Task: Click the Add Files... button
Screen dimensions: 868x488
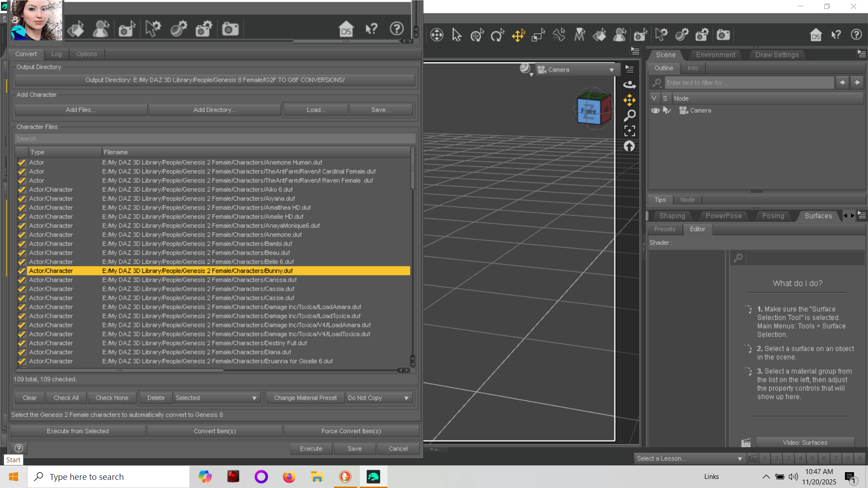Action: [x=81, y=110]
